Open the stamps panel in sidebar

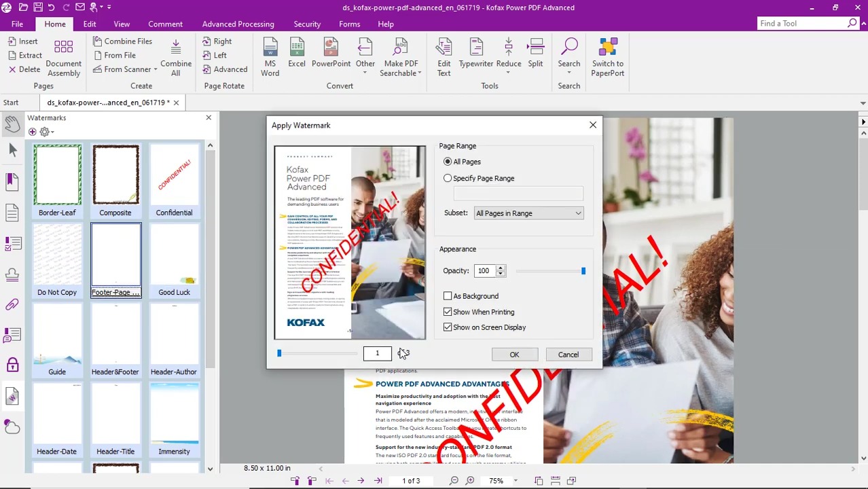point(12,274)
